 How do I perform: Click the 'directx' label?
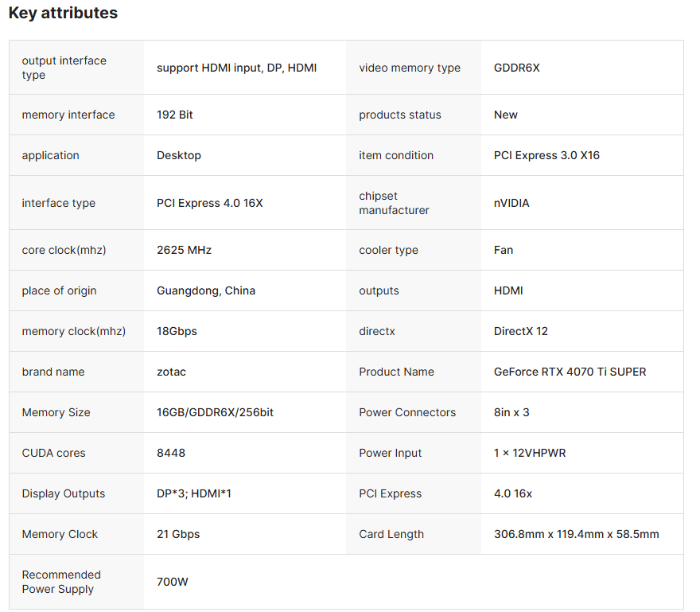pos(377,331)
